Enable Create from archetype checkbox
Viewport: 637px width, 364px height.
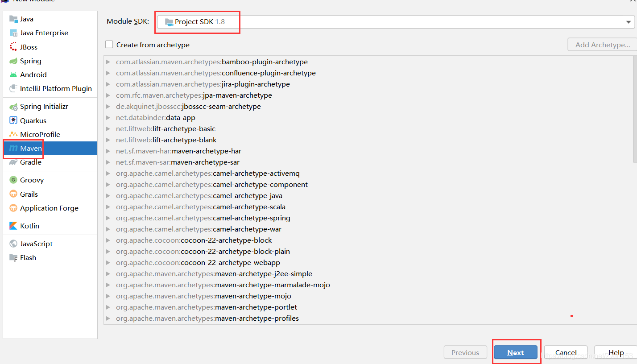pos(109,45)
